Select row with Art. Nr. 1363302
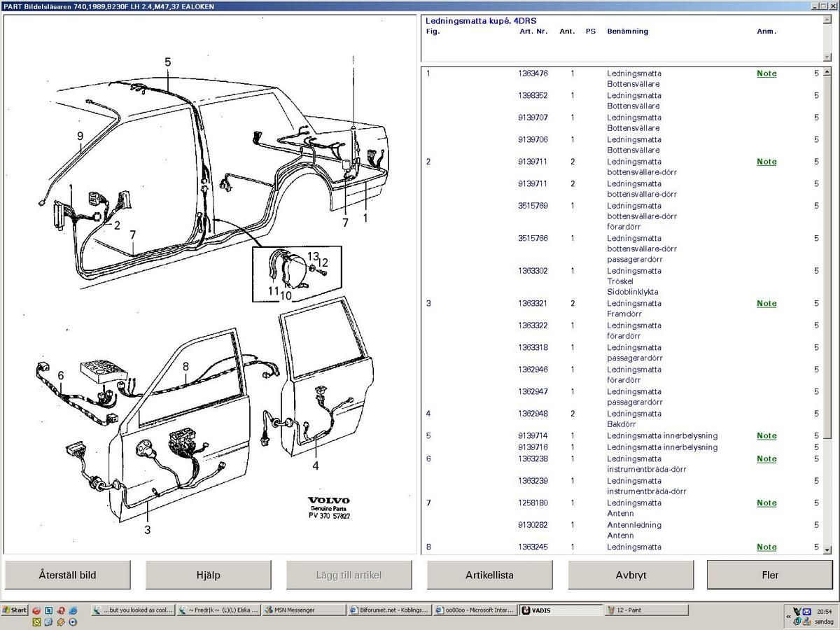Screen dimensions: 840x630 (533, 271)
